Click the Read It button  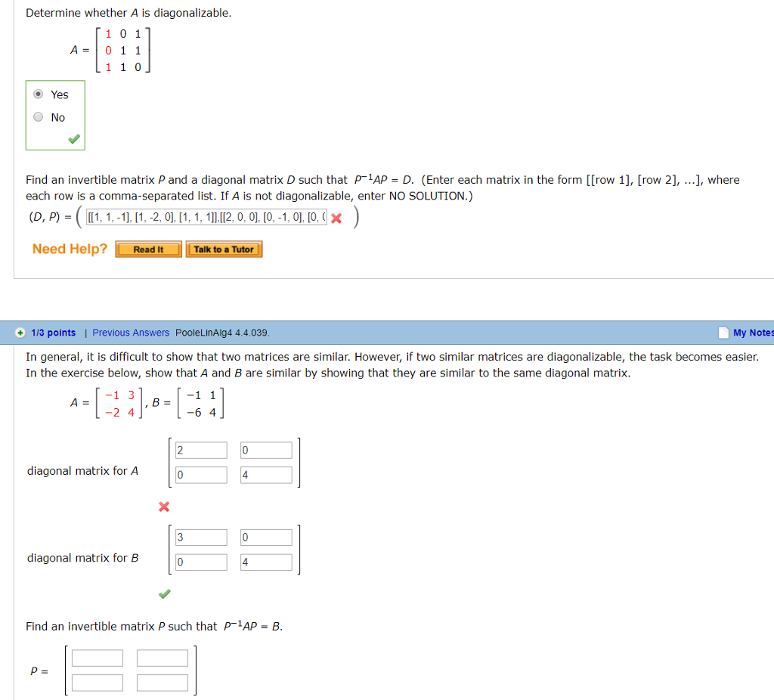(148, 249)
